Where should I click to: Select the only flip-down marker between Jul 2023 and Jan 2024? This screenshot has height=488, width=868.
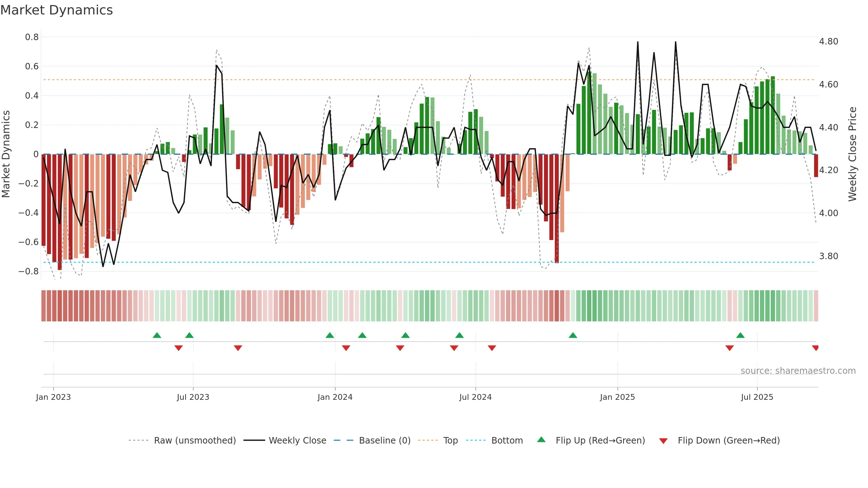(x=238, y=348)
